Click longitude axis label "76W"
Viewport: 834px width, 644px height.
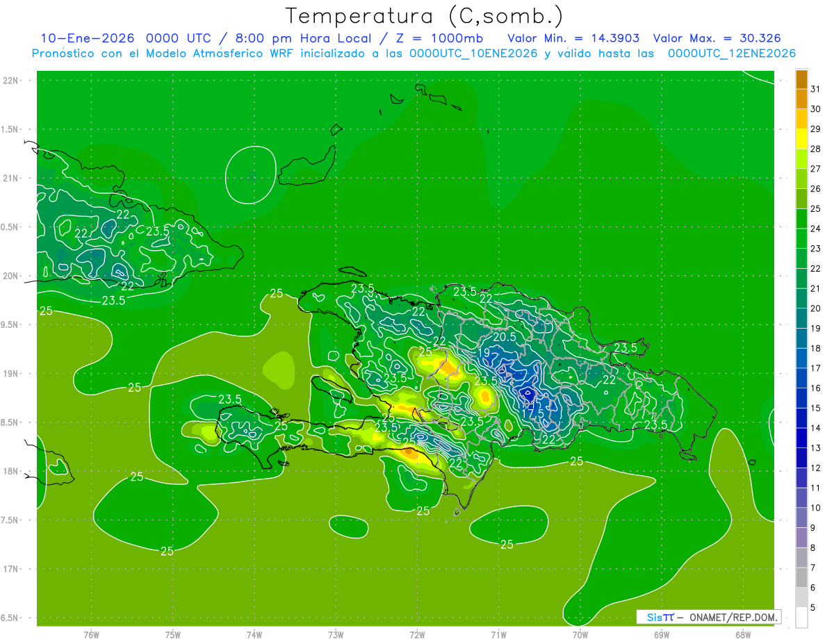point(91,634)
